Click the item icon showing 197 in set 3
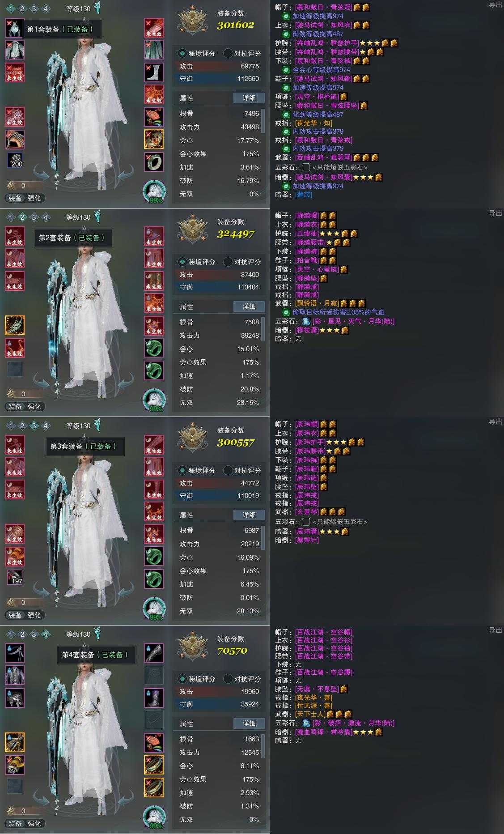Screen dimensions: 504x834 15,578
